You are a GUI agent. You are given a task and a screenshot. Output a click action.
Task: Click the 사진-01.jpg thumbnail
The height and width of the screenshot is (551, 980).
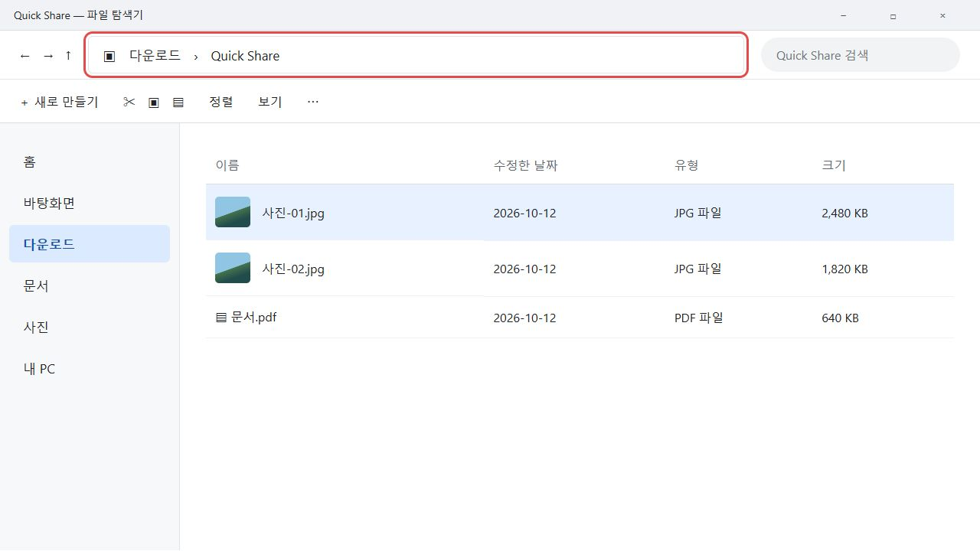coord(233,213)
